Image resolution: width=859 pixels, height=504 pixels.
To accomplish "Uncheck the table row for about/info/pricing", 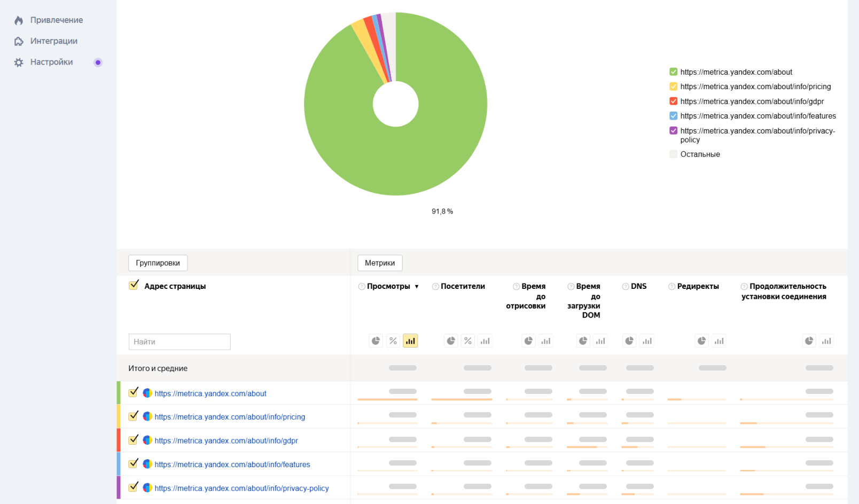I will pyautogui.click(x=134, y=416).
